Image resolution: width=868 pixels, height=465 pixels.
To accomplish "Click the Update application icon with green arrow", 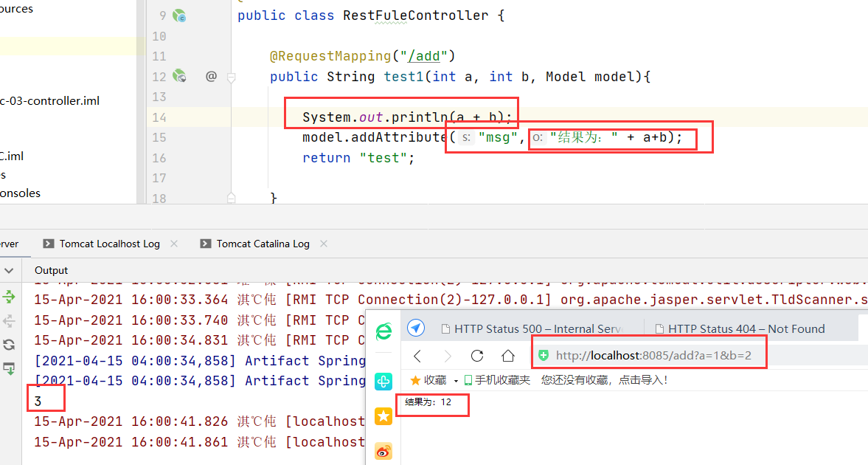I will [9, 368].
